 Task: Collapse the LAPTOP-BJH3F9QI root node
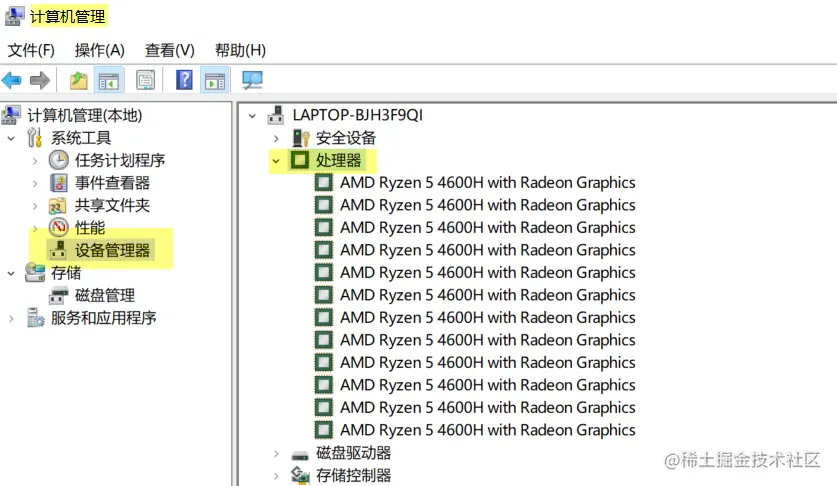click(x=252, y=115)
